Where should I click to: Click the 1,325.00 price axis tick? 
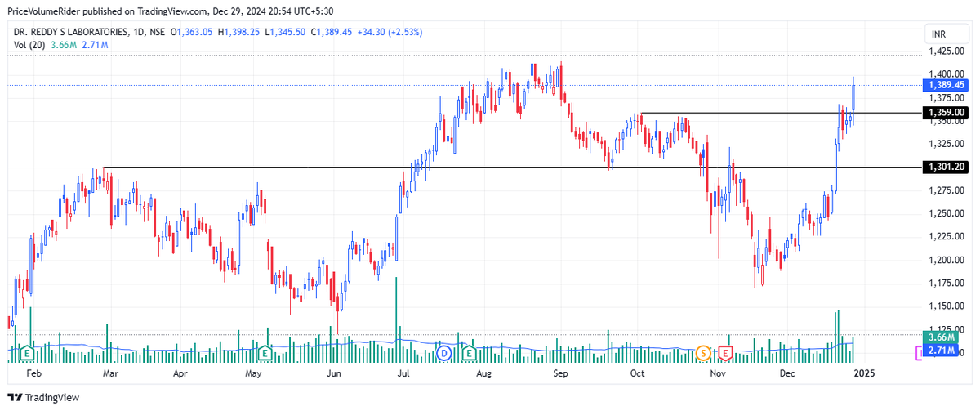pos(947,144)
